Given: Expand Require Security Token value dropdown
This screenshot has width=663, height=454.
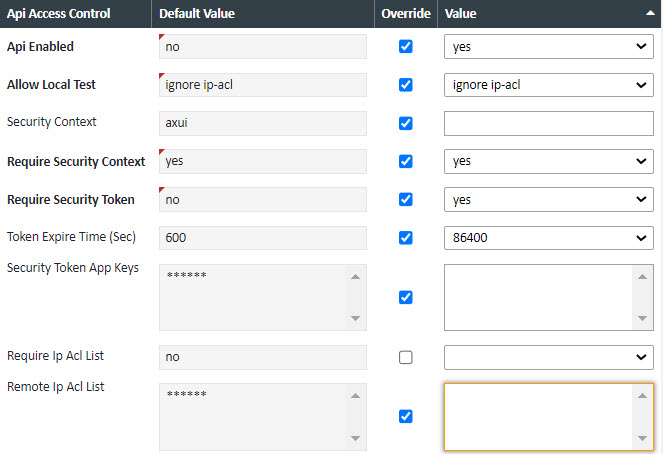Looking at the screenshot, I should [548, 199].
